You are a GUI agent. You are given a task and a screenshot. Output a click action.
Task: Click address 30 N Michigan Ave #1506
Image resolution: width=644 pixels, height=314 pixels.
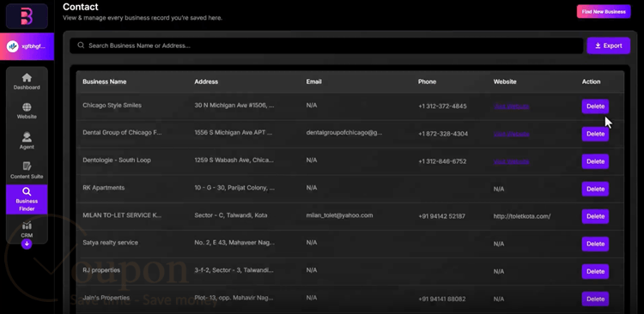pyautogui.click(x=234, y=105)
